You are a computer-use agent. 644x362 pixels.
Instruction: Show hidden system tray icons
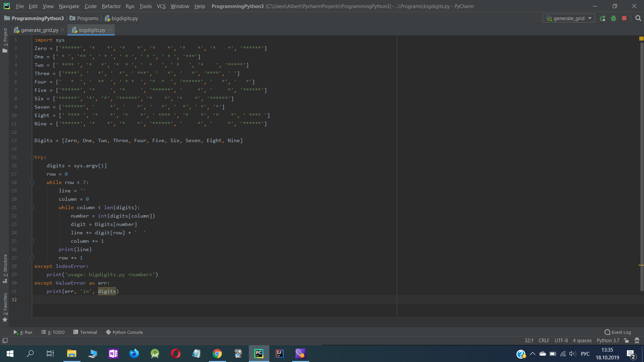coord(532,354)
